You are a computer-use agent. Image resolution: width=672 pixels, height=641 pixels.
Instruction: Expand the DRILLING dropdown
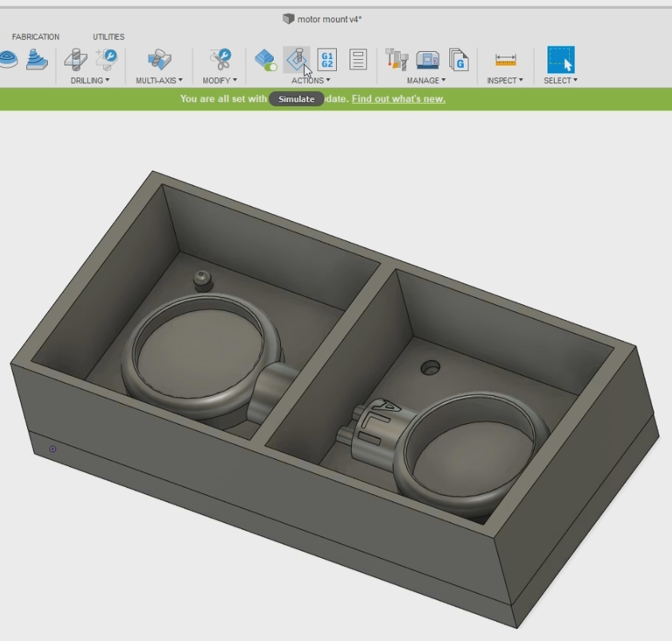90,80
